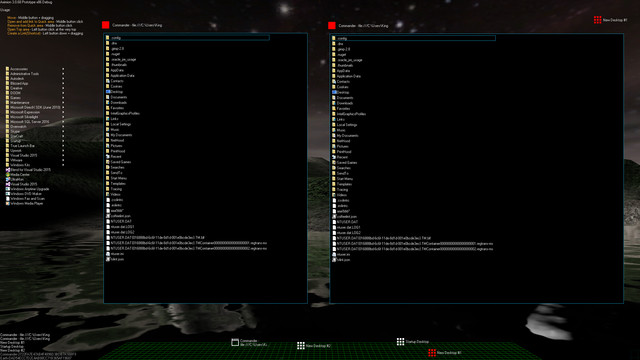Select ntuser.dat.LOG2 in the right Commander pane
Image resolution: width=640 pixels, height=360 pixels.
coord(349,233)
